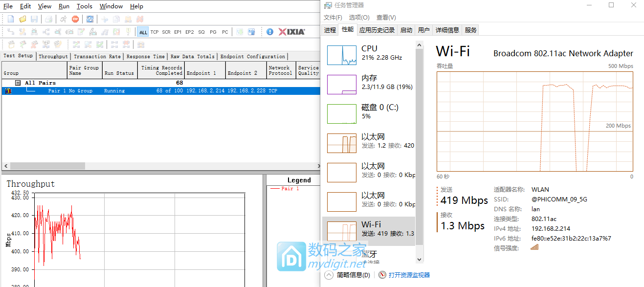Click the resource monitor icon in Task Manager
Screen dimensions: 644x287
click(x=382, y=275)
